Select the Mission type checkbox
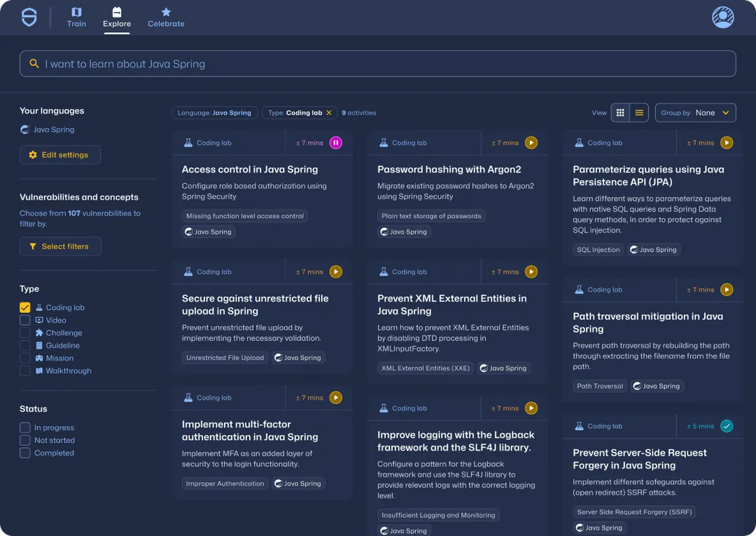Screen dimensions: 756x536 (x=25, y=358)
